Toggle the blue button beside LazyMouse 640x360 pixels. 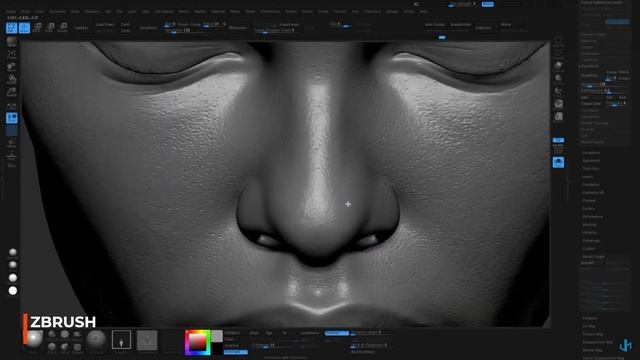(x=337, y=333)
